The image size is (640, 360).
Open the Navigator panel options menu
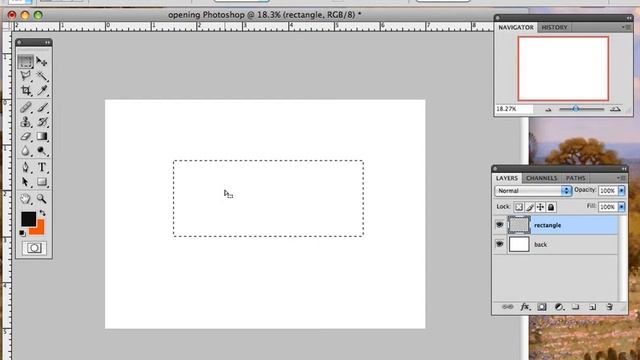pyautogui.click(x=626, y=27)
